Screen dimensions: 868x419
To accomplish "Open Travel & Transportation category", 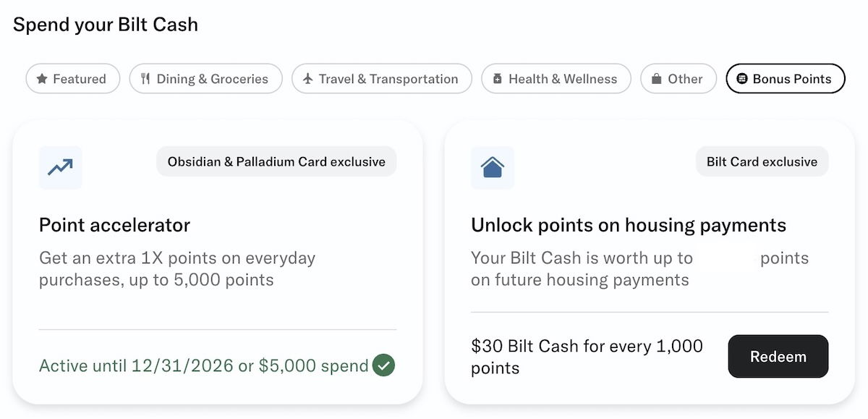I will (x=382, y=79).
